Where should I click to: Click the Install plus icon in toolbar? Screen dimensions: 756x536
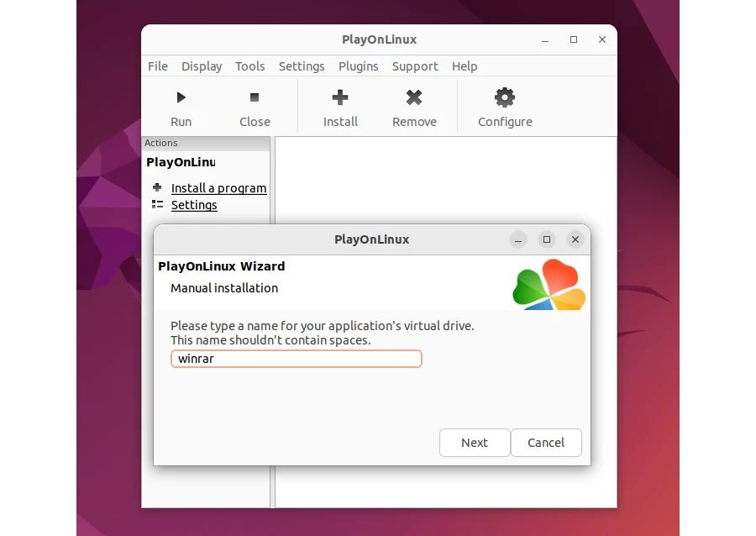(340, 98)
